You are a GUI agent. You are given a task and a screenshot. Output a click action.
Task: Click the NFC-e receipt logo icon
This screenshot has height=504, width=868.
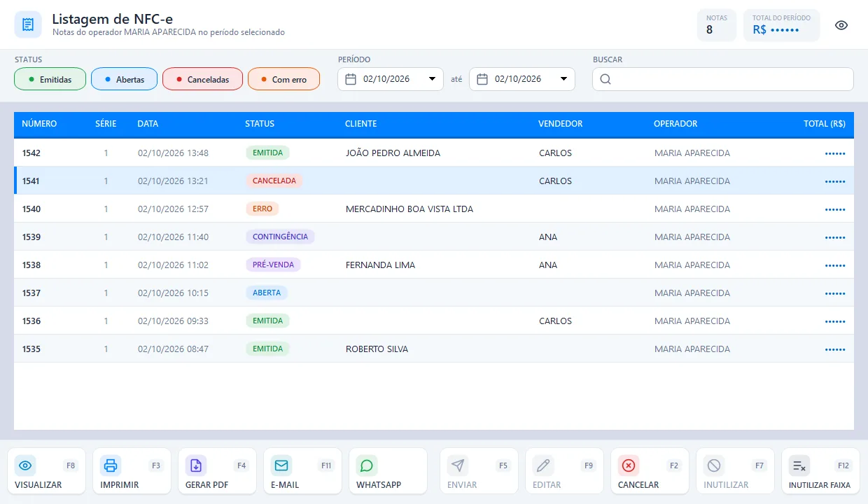pos(28,24)
